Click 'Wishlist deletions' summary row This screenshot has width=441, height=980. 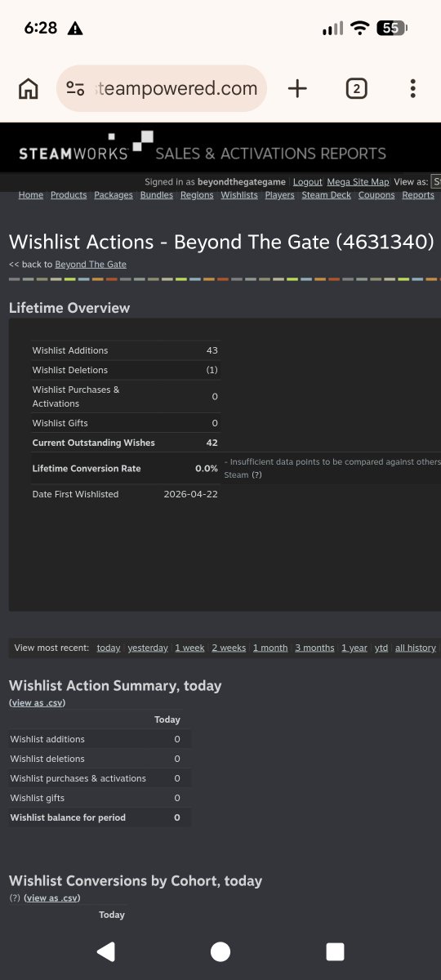(100, 759)
